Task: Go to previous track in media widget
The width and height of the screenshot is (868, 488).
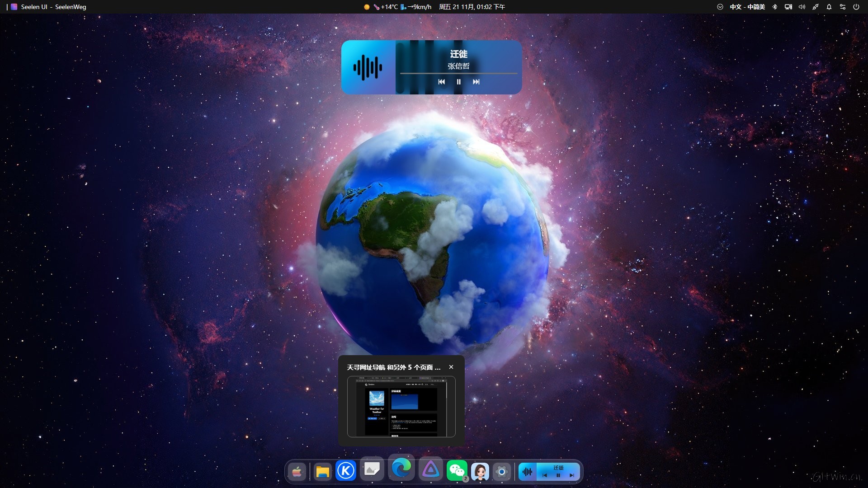Action: [441, 82]
